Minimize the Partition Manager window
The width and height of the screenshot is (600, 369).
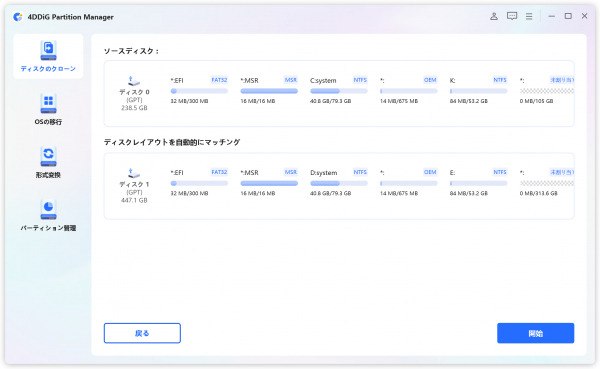tap(551, 16)
